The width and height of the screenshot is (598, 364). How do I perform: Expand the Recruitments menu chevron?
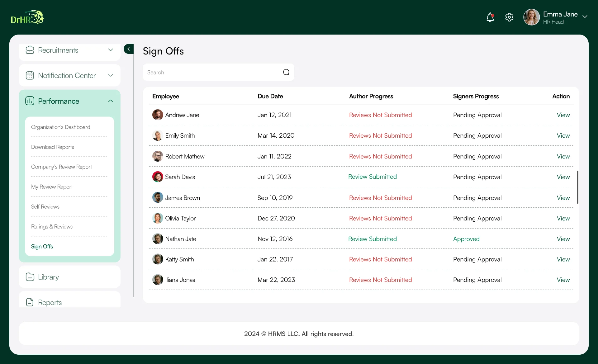(111, 50)
